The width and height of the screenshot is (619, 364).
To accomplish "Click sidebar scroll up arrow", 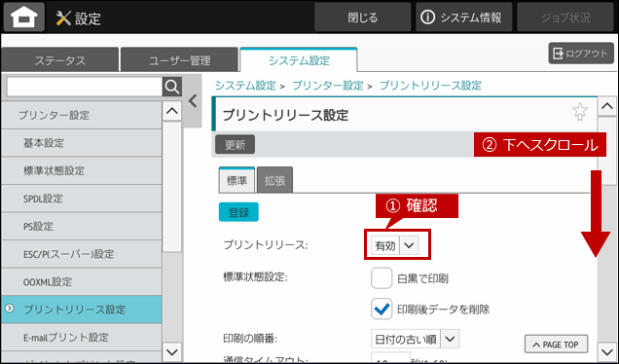I will 172,111.
